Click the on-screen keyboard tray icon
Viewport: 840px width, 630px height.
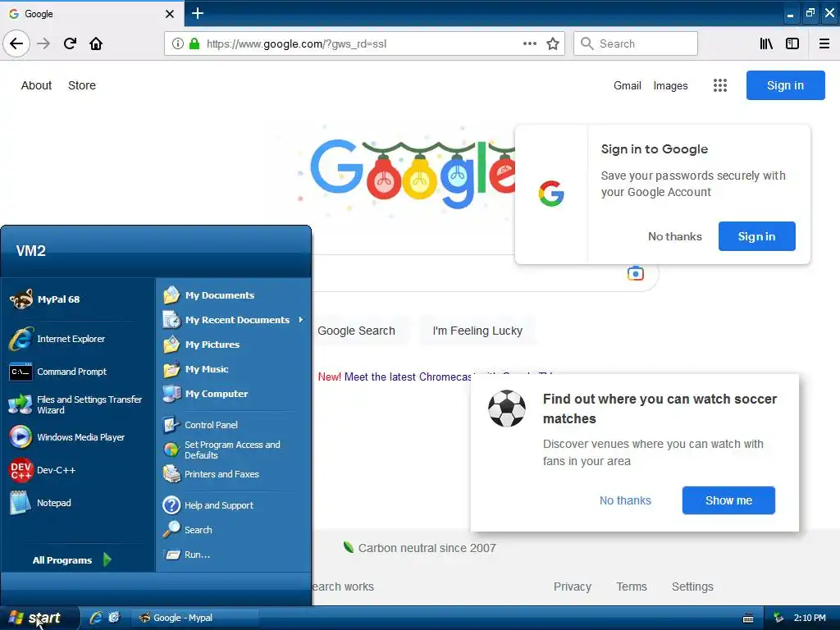click(x=748, y=619)
